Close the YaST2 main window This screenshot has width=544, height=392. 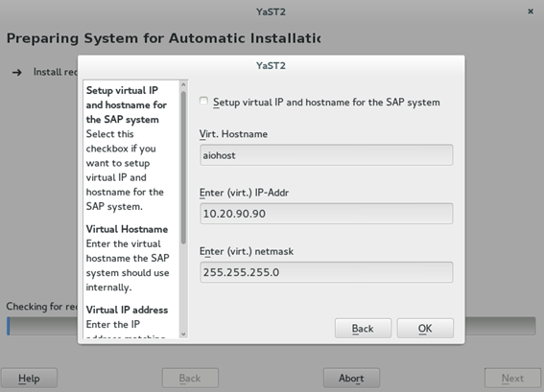tap(531, 12)
